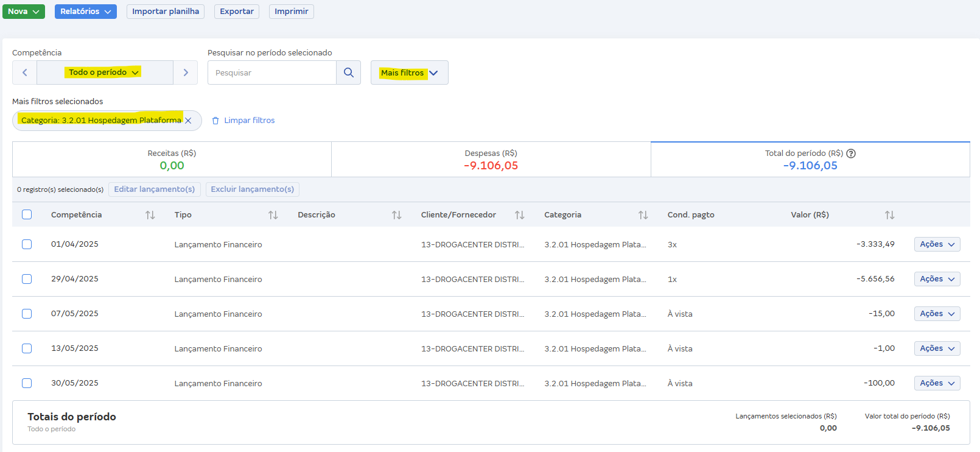Click into the Pesquisar search field
Image resolution: width=980 pixels, height=452 pixels.
point(271,72)
